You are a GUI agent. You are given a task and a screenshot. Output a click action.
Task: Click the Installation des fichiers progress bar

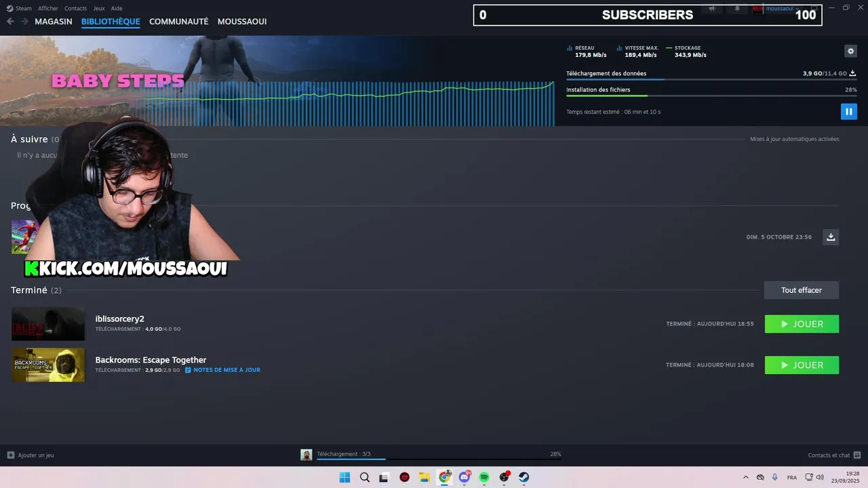pos(711,96)
